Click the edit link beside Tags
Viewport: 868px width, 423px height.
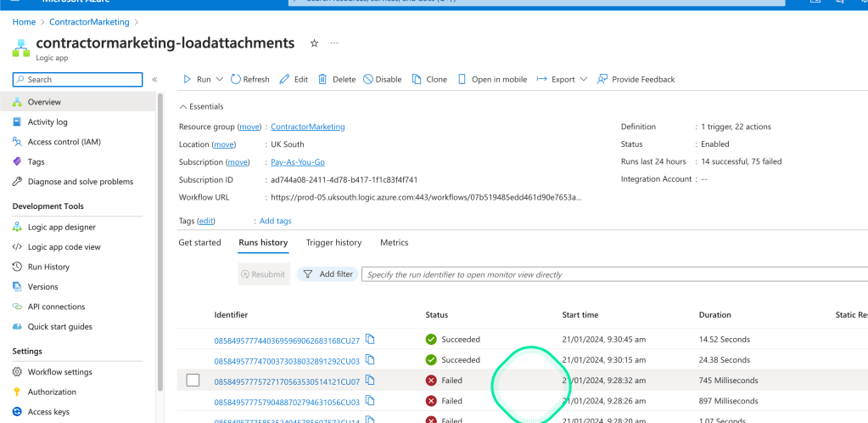[x=206, y=221]
